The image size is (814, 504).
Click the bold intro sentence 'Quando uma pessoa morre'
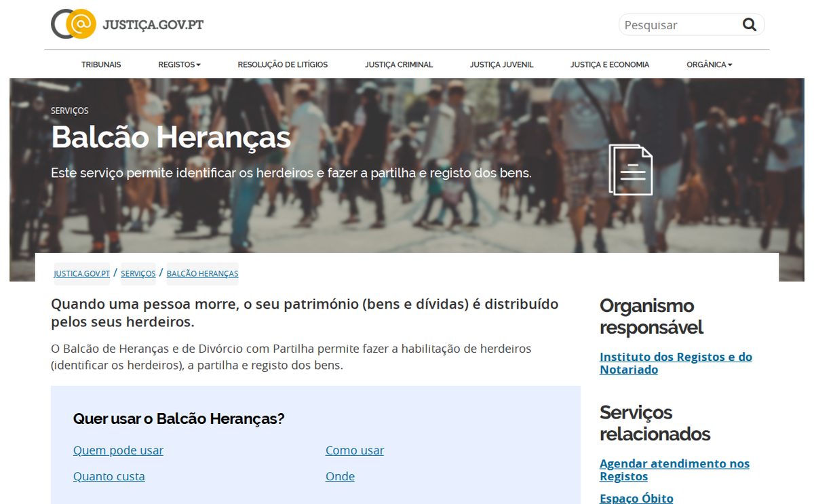tap(305, 312)
